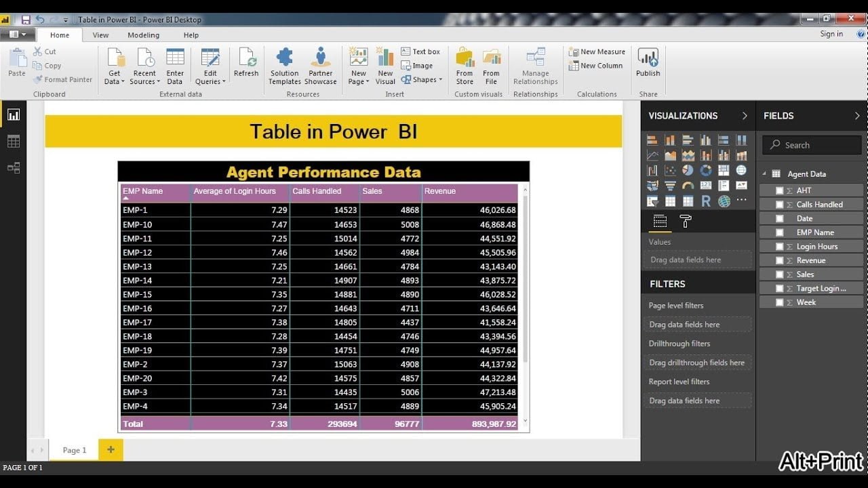Choose the Table visual icon
Screen dimensions: 868x488
click(x=670, y=201)
